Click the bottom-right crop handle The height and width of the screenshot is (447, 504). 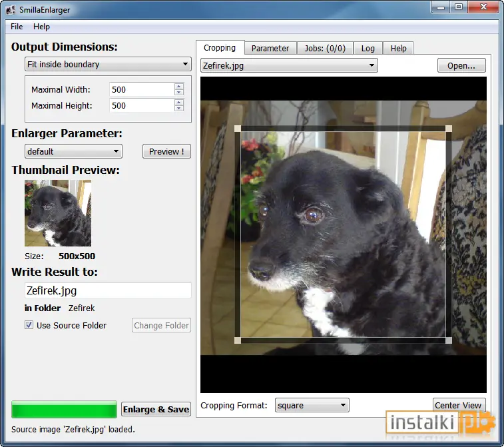[449, 340]
